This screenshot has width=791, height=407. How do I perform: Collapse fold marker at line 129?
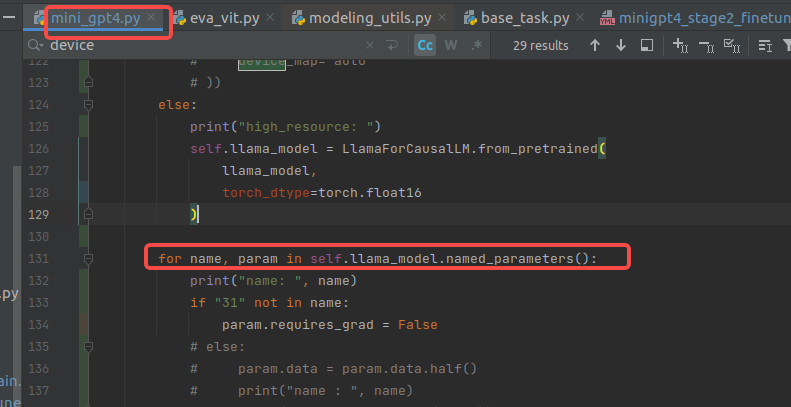pos(88,214)
